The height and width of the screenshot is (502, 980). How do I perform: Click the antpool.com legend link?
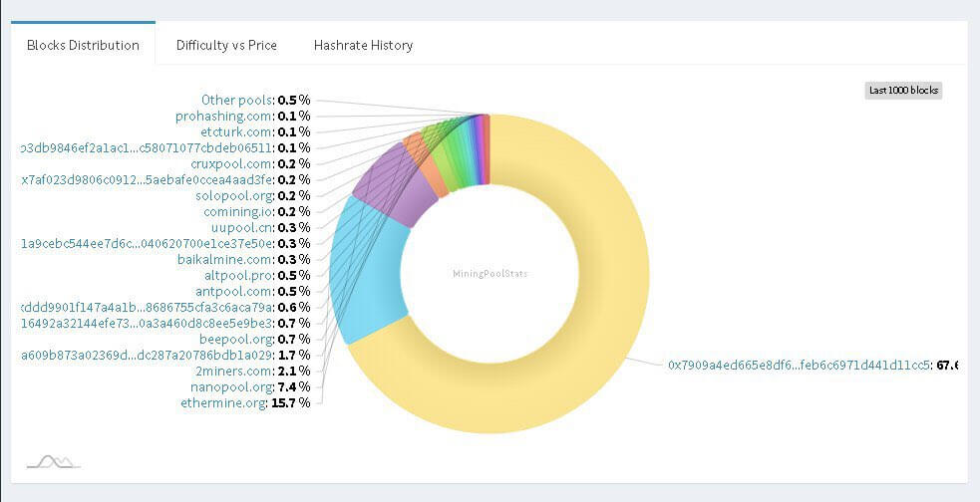point(234,291)
